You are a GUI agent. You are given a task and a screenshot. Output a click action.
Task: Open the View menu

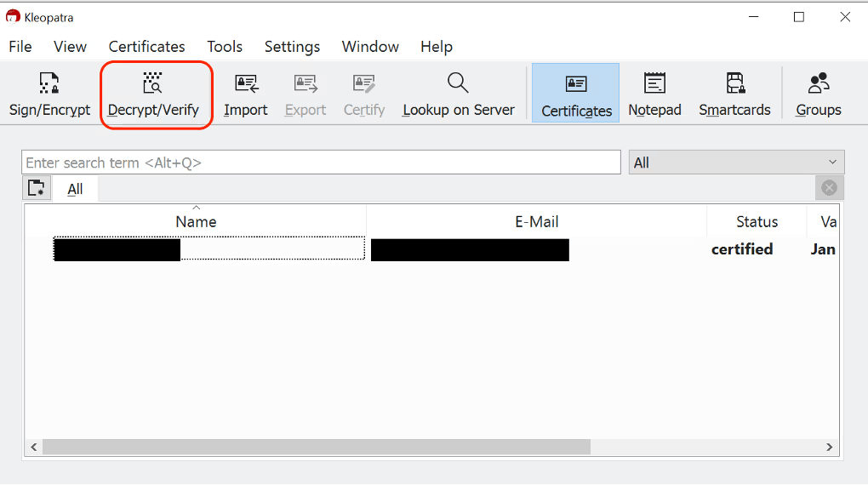(71, 47)
